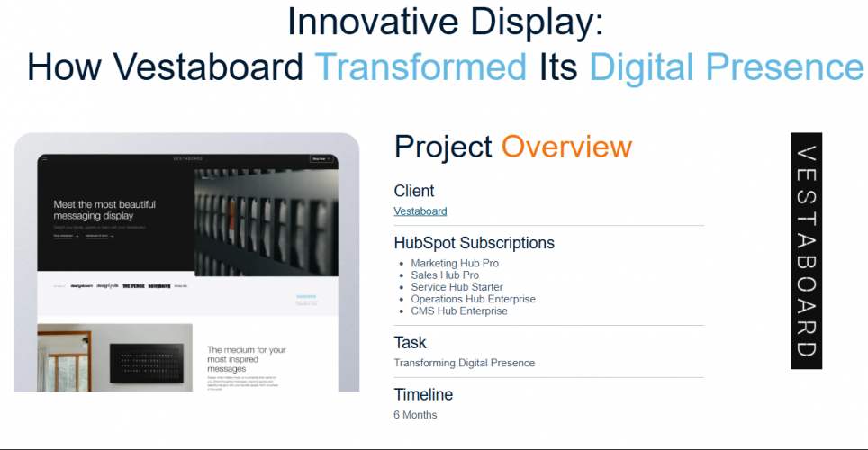The height and width of the screenshot is (450, 868).
Task: Click the 'Client' section label
Action: (x=414, y=191)
